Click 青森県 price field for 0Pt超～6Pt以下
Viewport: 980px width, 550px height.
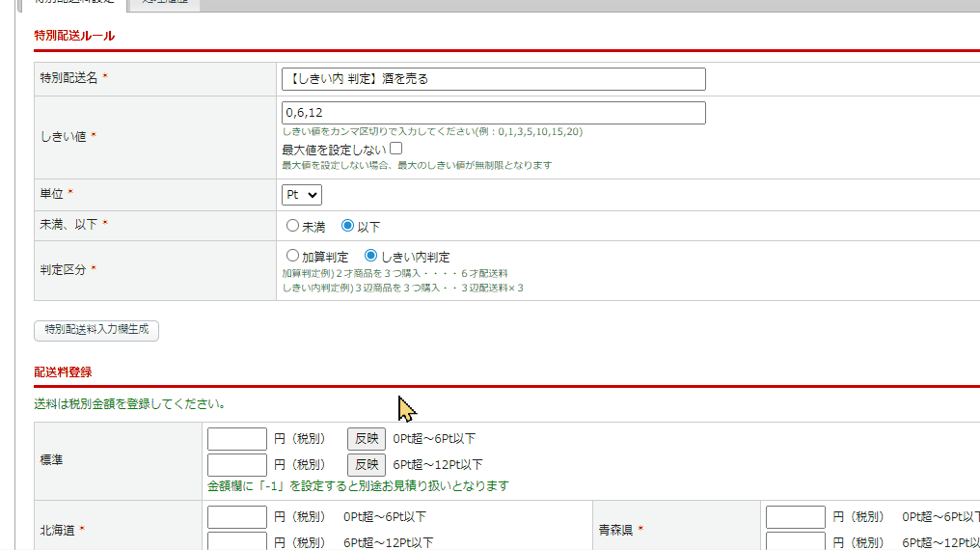click(x=796, y=517)
